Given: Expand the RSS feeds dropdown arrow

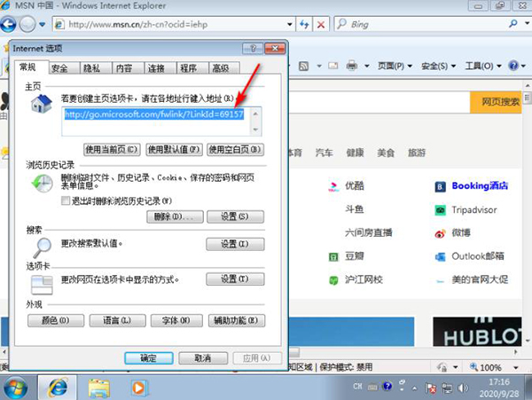Looking at the screenshot, I should coord(319,66).
